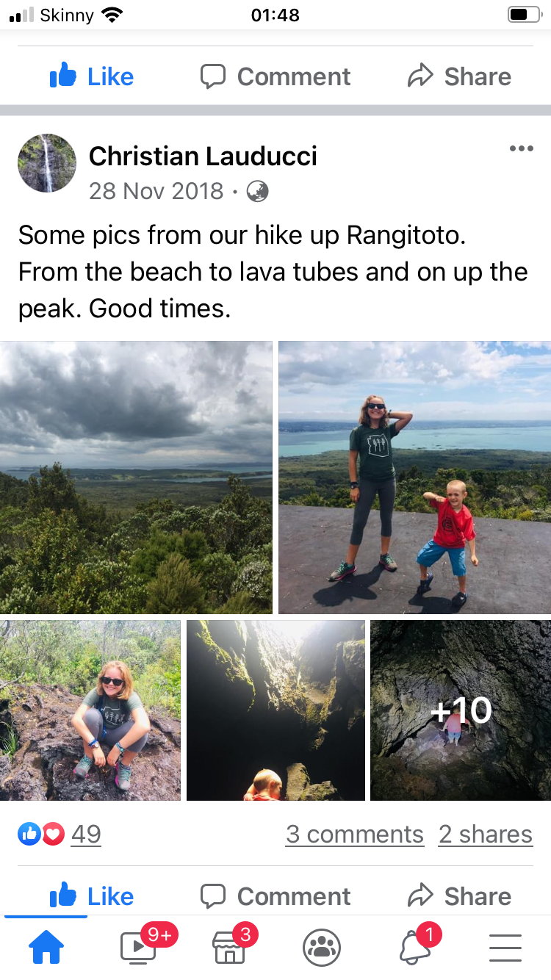Comment on the Rangitoto post
This screenshot has height=980, width=551.
click(x=275, y=896)
